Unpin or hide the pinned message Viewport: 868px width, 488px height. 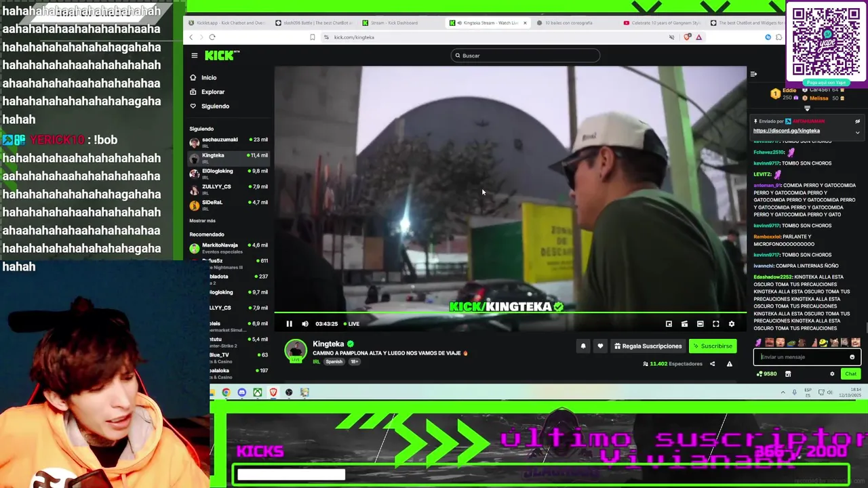(857, 121)
